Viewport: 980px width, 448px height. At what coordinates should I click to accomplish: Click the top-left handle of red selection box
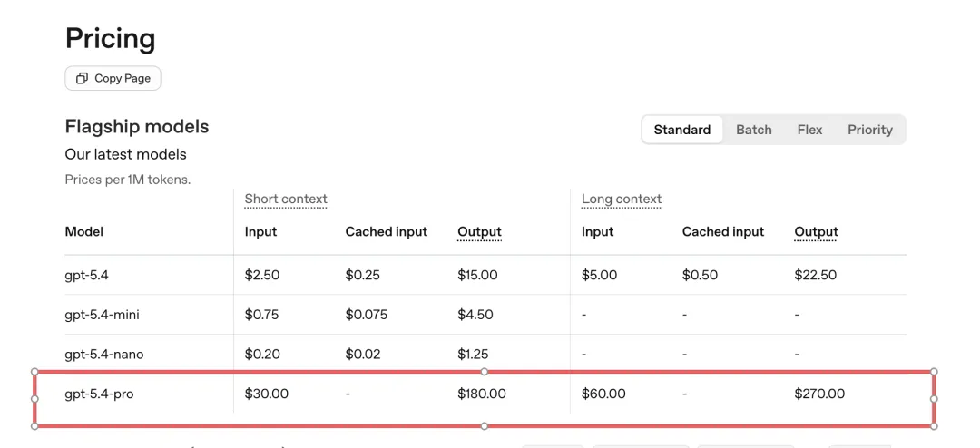pos(34,372)
